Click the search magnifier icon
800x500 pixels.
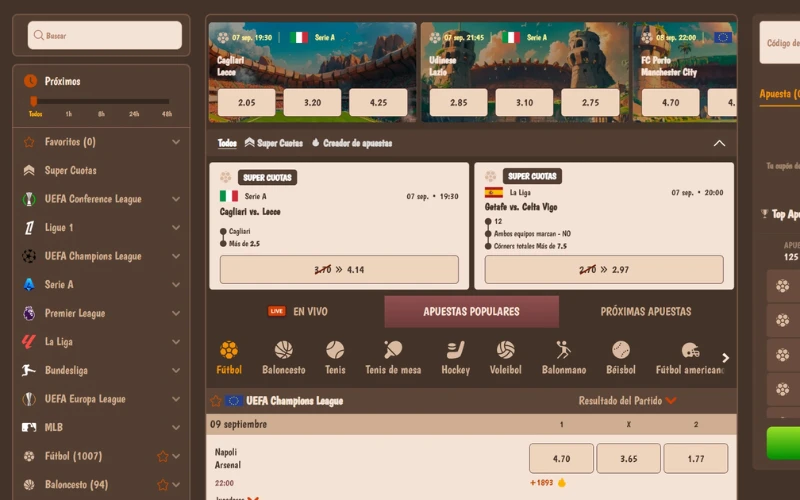pos(38,35)
